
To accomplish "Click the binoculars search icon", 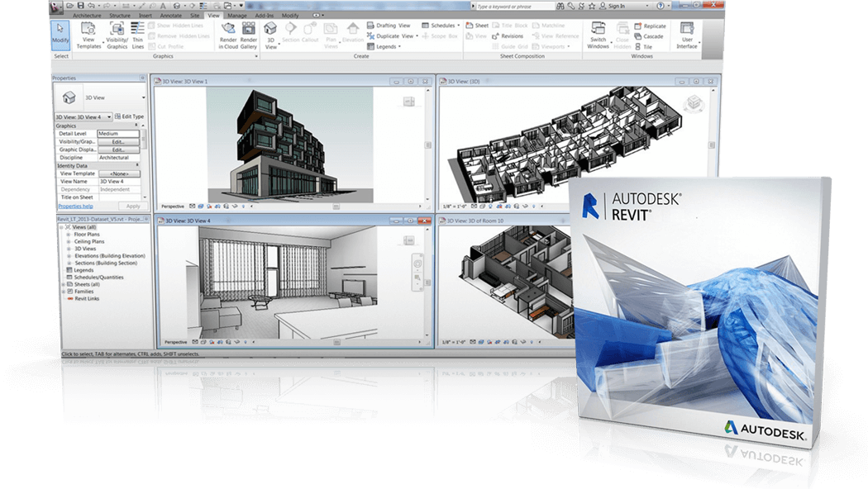I will 560,6.
